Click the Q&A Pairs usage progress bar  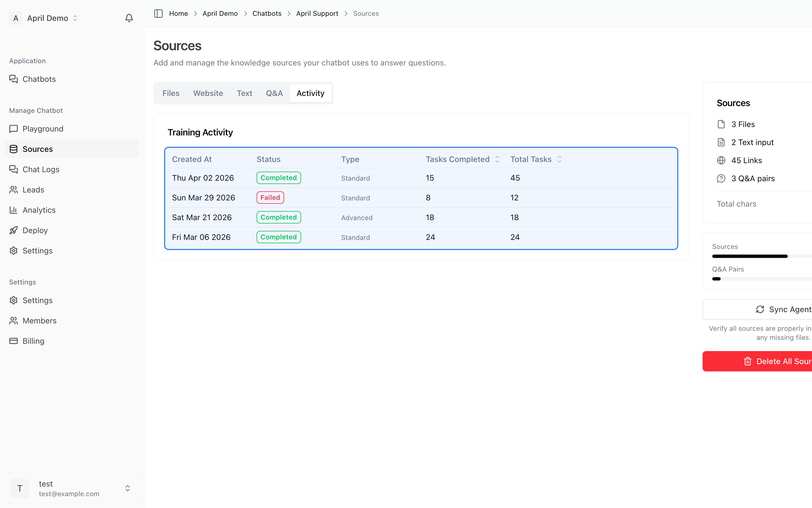point(762,279)
